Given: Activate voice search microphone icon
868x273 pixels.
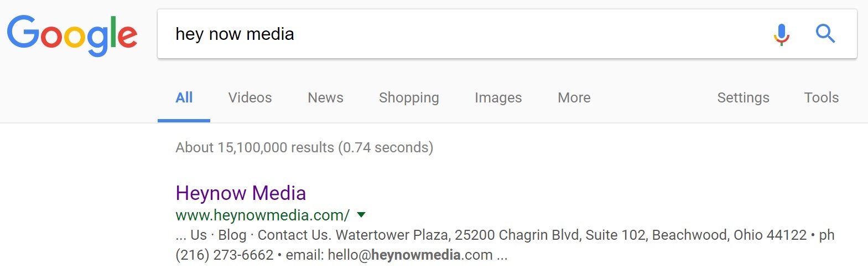Looking at the screenshot, I should pyautogui.click(x=781, y=34).
